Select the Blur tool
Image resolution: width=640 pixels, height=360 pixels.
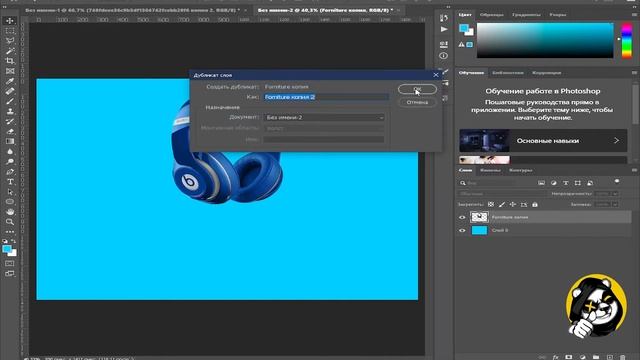click(x=10, y=151)
